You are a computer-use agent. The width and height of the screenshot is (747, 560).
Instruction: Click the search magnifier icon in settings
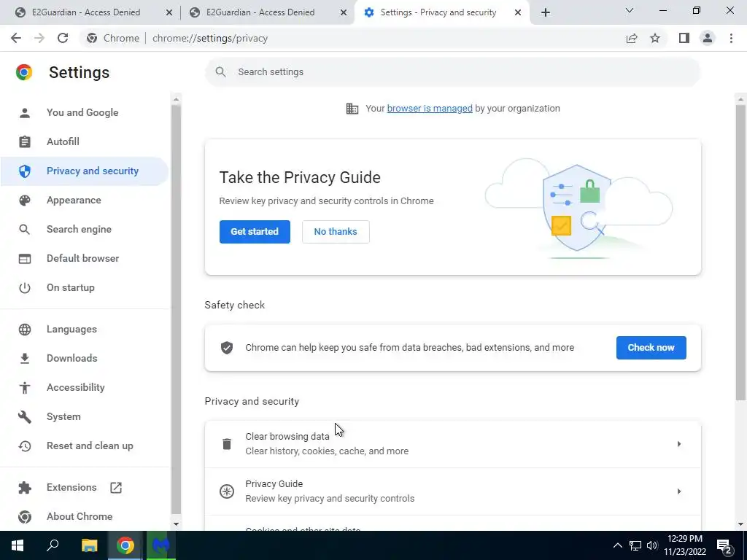[220, 72]
